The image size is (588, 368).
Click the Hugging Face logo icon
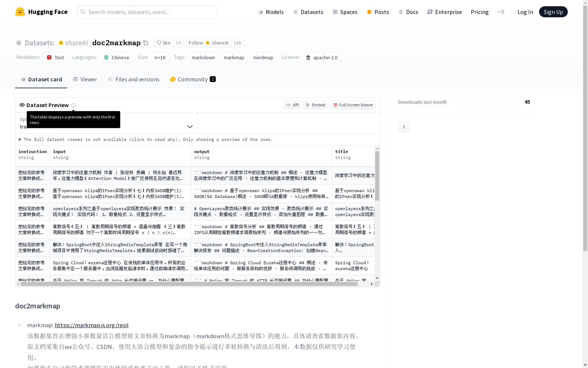point(20,12)
